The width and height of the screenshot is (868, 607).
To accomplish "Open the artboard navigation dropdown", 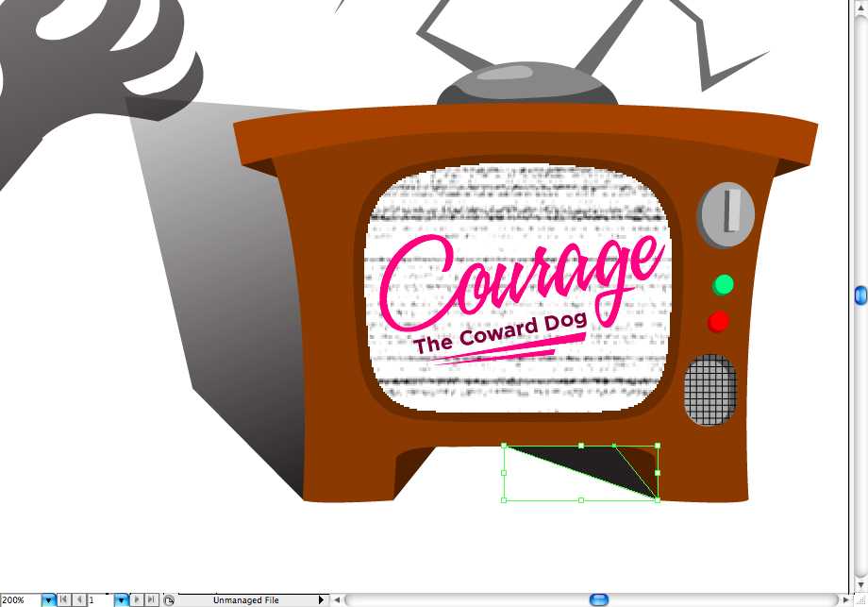I will 121,599.
